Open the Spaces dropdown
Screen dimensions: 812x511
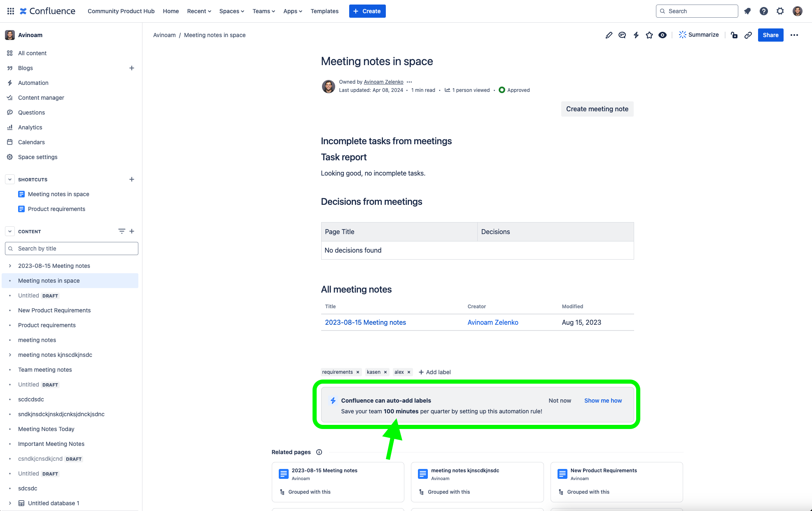point(231,11)
